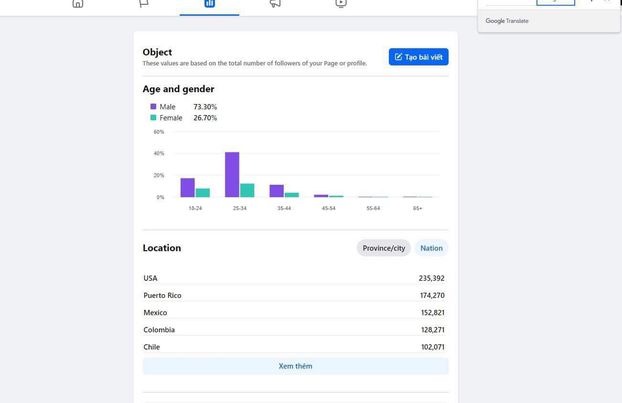Click the purple Male legend swatch
The image size is (622, 403).
[x=153, y=106]
